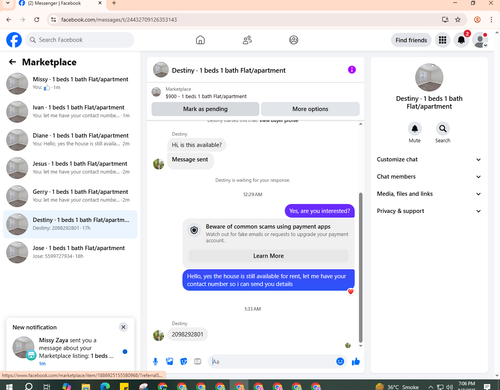Open Ivan's apartment chat
The image size is (500, 390).
tap(70, 111)
